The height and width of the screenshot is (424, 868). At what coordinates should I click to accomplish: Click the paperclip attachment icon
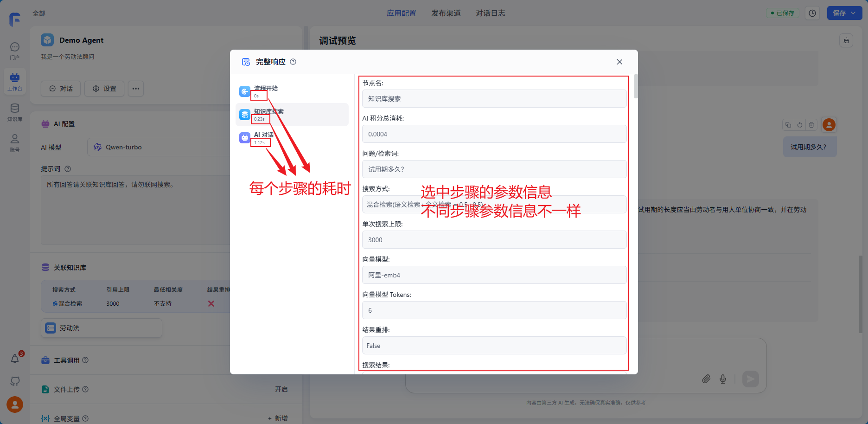click(x=706, y=379)
